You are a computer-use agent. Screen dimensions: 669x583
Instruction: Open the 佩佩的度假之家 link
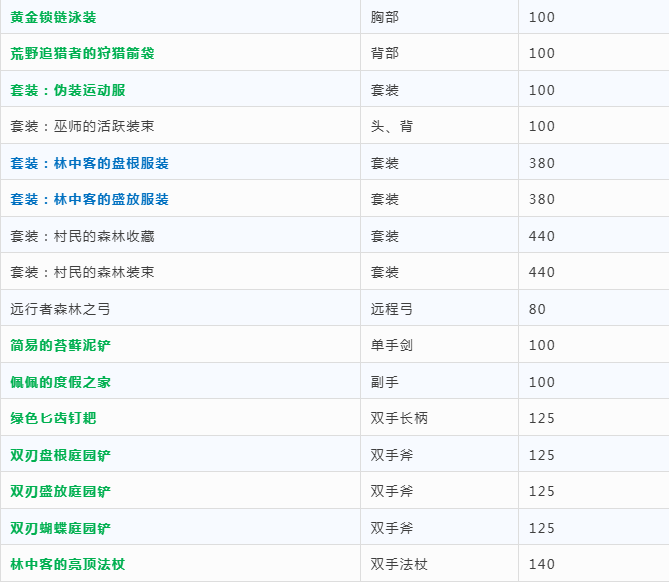[60, 382]
